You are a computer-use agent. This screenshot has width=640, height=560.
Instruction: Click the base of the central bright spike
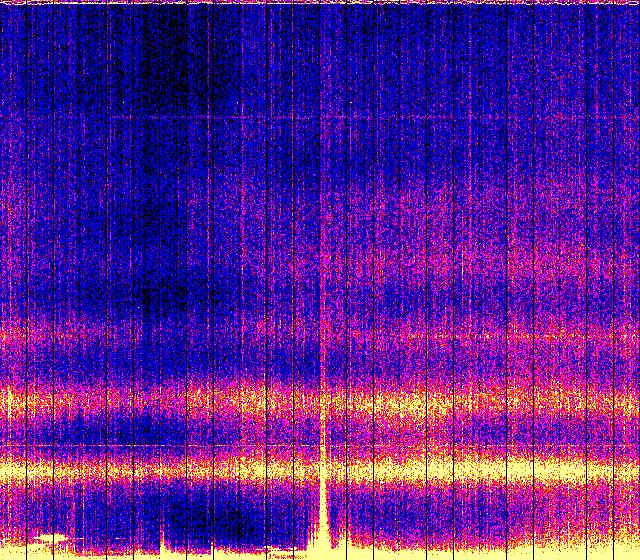(324, 540)
